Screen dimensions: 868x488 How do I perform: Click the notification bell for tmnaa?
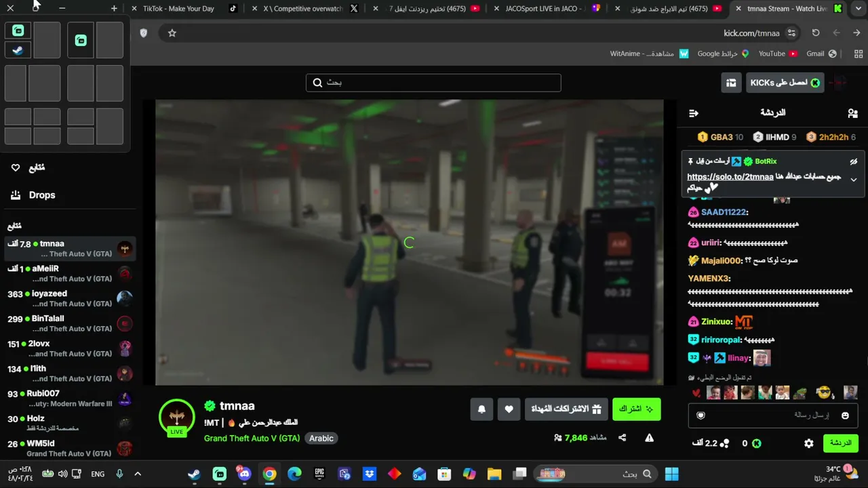click(481, 409)
